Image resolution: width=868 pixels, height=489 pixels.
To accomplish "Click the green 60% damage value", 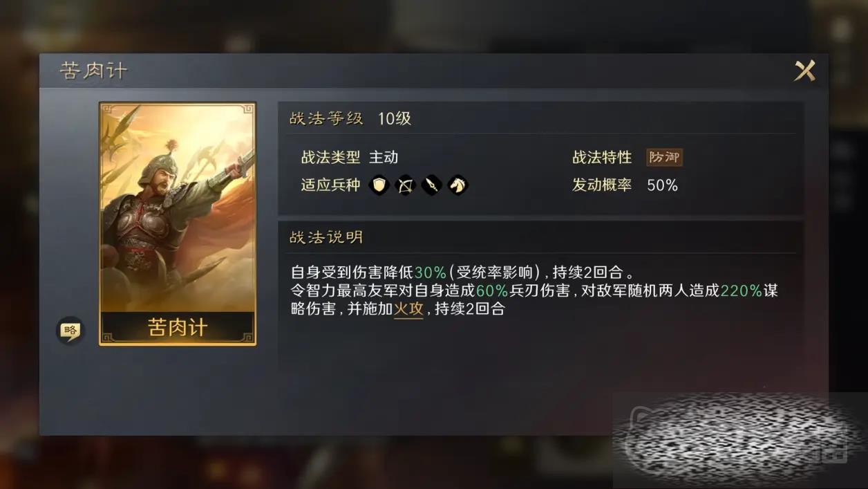I will [492, 290].
